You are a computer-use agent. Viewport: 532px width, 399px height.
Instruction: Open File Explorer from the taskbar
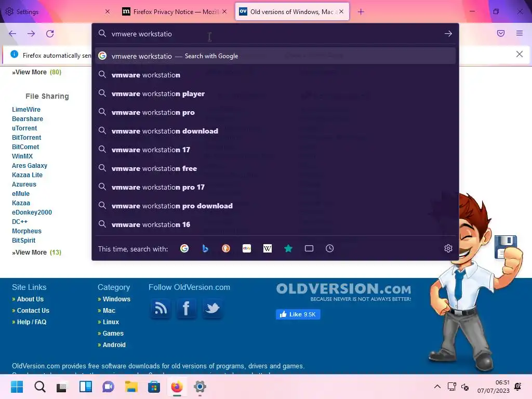131,387
